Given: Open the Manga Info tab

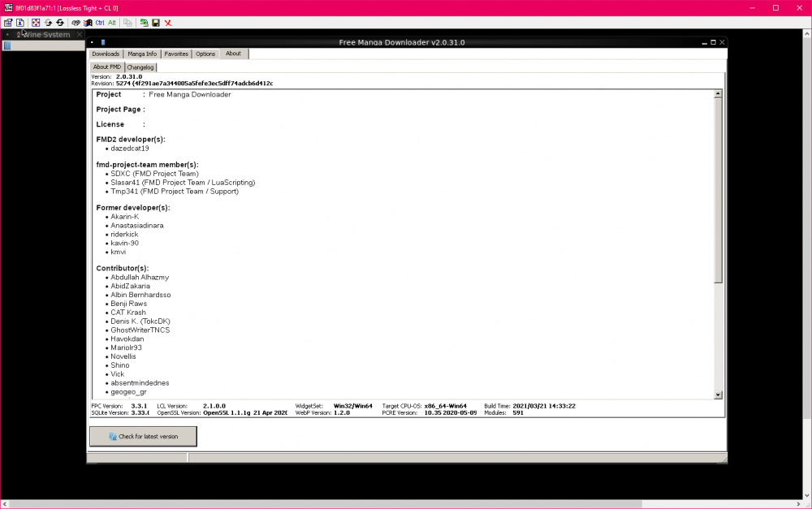Looking at the screenshot, I should 142,54.
